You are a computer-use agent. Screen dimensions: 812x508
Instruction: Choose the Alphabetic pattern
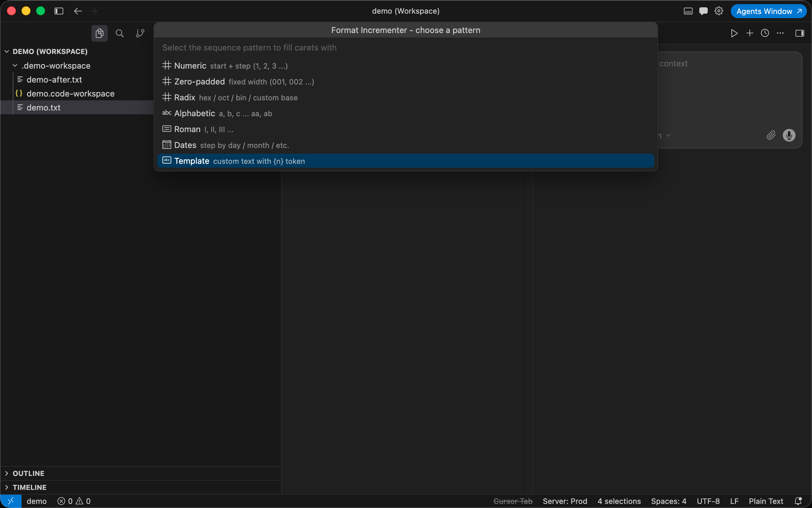[x=406, y=113]
